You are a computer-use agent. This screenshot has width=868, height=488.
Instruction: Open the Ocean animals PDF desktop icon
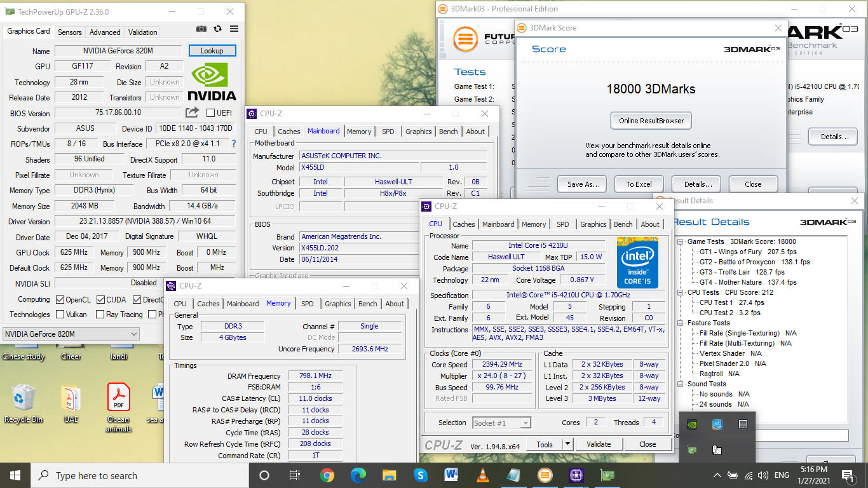[x=118, y=407]
